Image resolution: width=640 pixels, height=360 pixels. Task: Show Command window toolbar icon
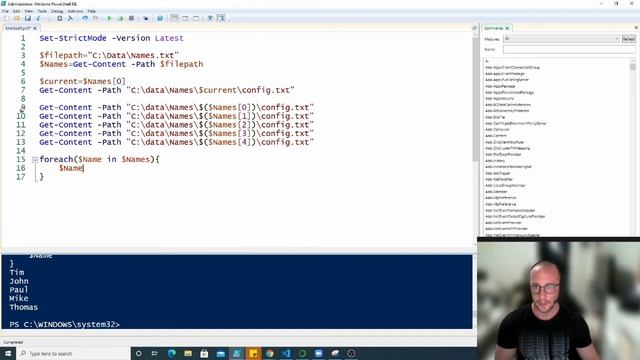pos(210,18)
